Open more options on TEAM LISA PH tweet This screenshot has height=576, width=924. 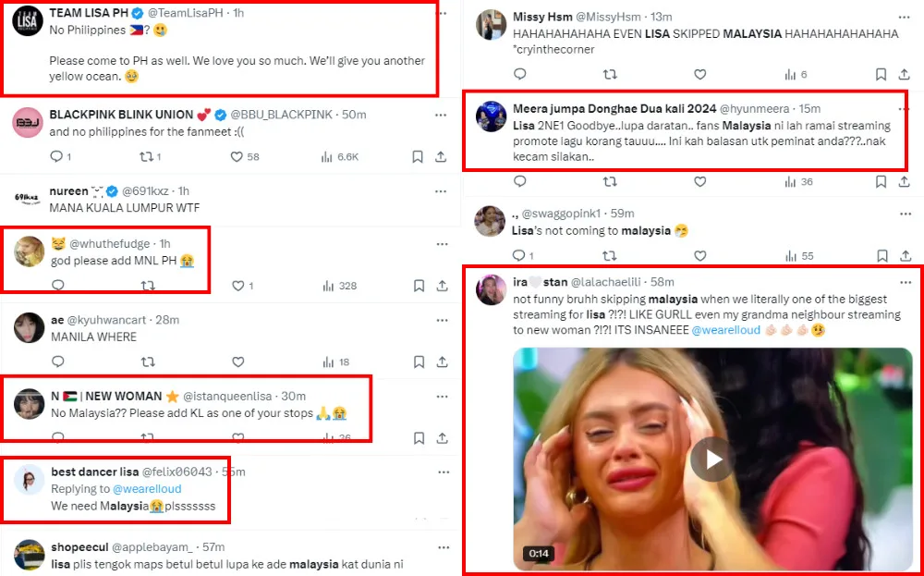click(x=444, y=12)
